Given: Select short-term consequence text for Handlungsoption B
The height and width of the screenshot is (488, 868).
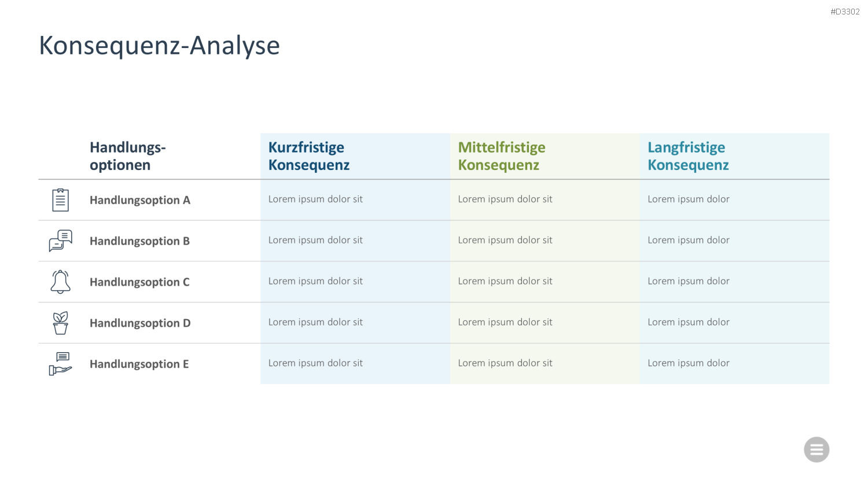Looking at the screenshot, I should click(315, 240).
